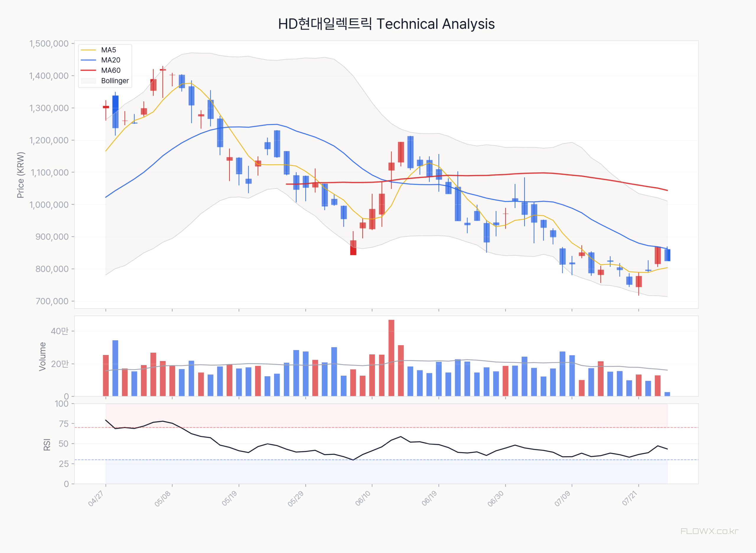
Task: Click the 1,000,000 price tick label
Action: 49,205
